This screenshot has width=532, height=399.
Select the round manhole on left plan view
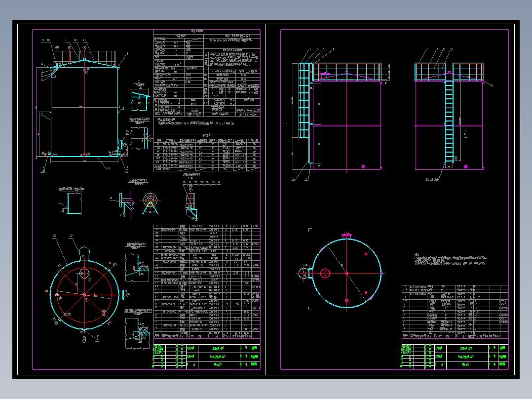point(84,273)
